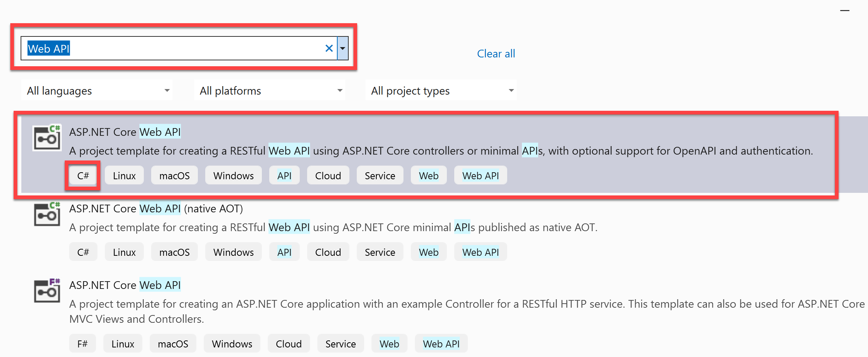This screenshot has width=868, height=357.
Task: Expand the search history dropdown arrow
Action: pyautogui.click(x=342, y=48)
